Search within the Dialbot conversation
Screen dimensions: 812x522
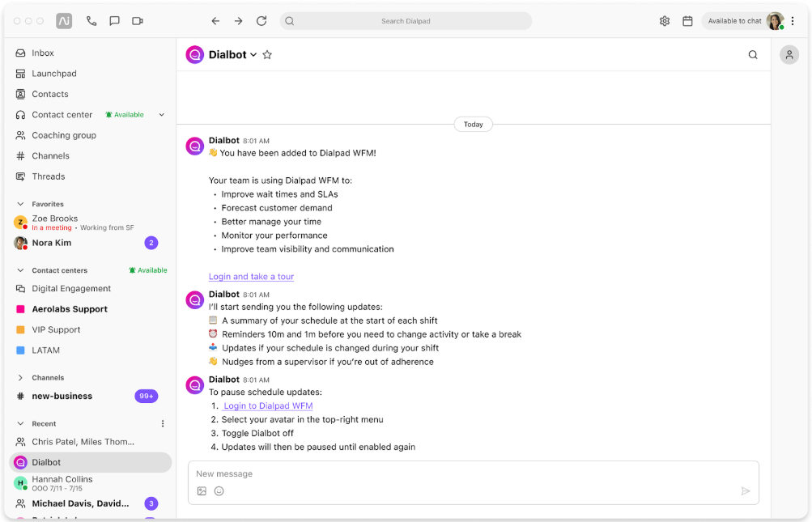point(753,55)
